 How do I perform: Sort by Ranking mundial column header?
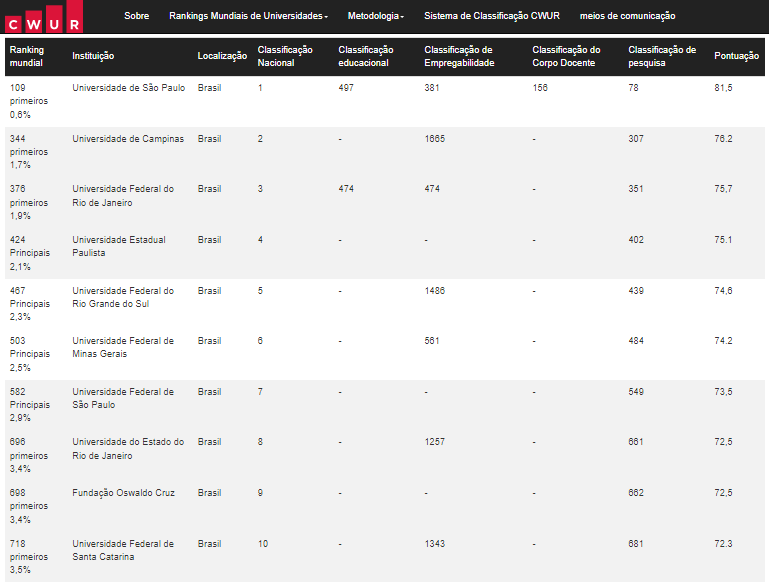click(x=27, y=56)
